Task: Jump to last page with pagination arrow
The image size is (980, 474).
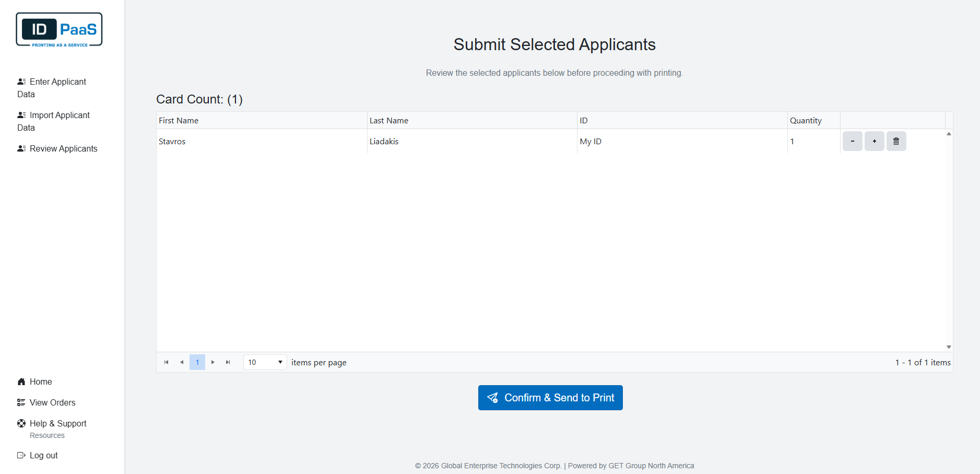Action: [228, 362]
